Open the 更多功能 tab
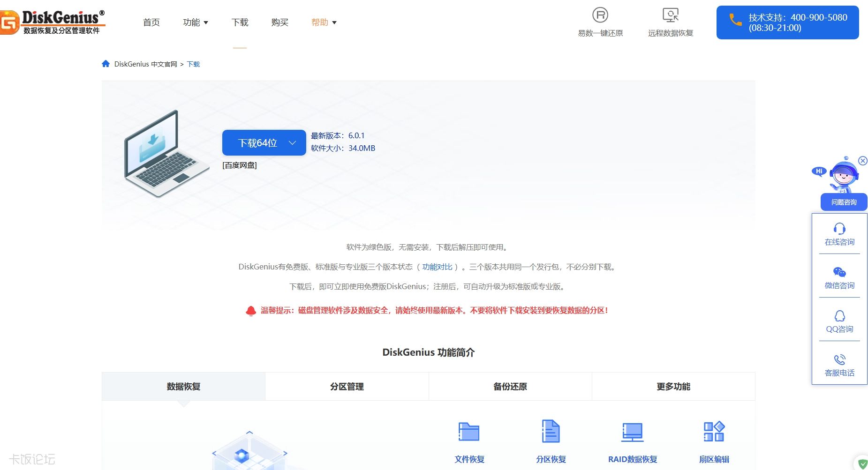Viewport: 868px width, 470px height. click(x=673, y=387)
